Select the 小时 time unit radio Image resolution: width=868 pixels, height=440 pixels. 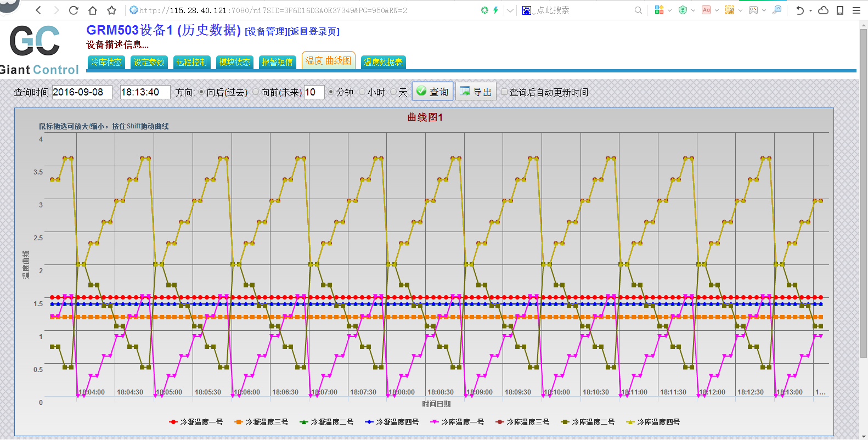362,92
